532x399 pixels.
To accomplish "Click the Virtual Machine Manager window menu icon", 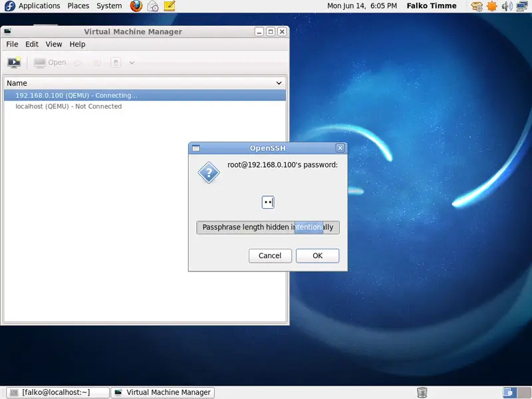I will pyautogui.click(x=8, y=31).
